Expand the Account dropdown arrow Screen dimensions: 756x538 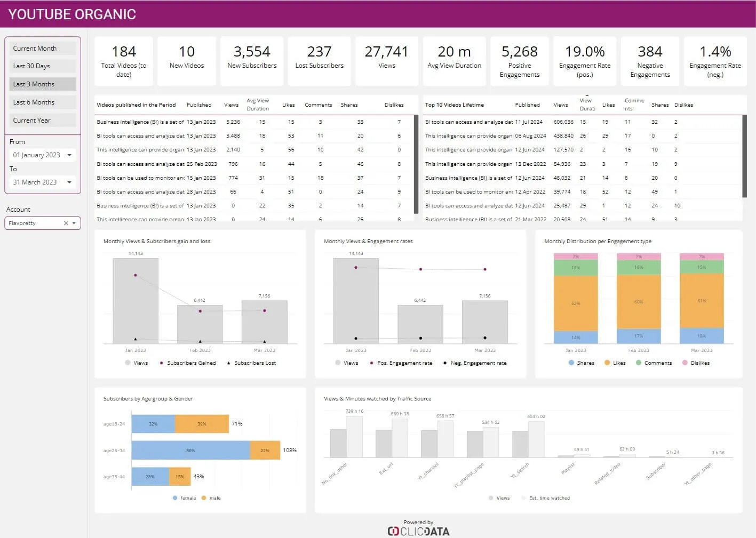[x=74, y=223]
